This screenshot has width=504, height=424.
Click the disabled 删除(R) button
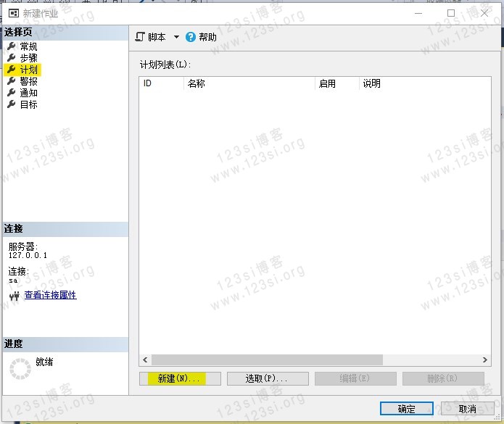[443, 378]
